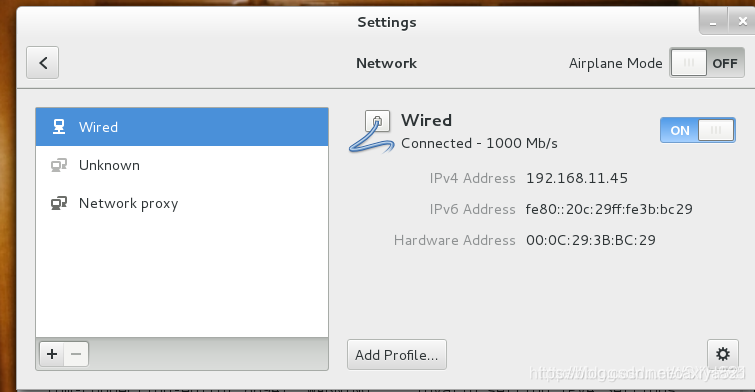Minimize the Settings window
755x392 pixels.
pyautogui.click(x=713, y=22)
